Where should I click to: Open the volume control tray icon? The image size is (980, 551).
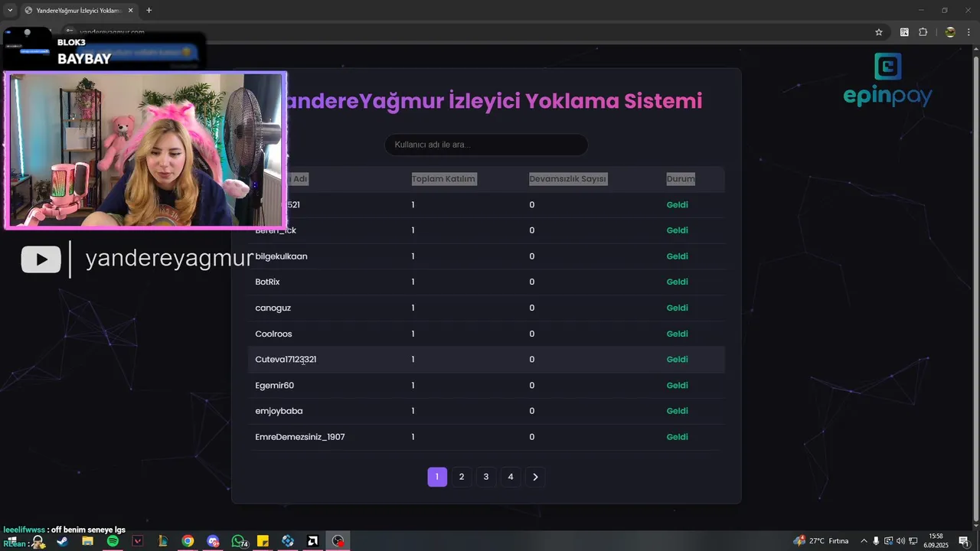pyautogui.click(x=900, y=541)
